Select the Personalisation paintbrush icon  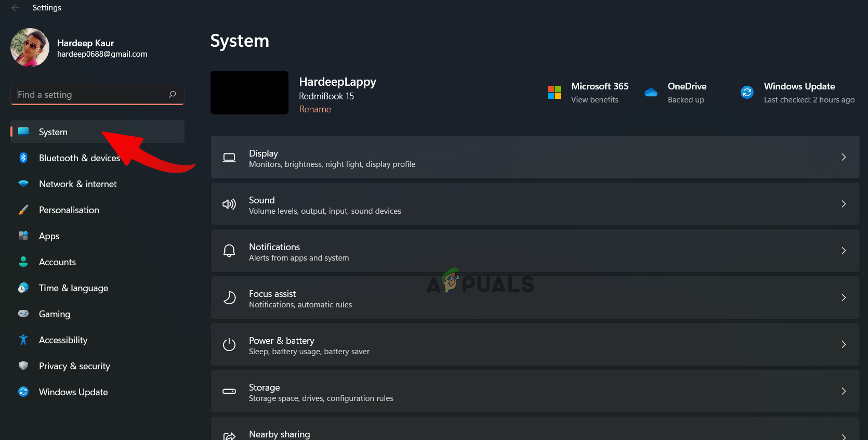[23, 210]
